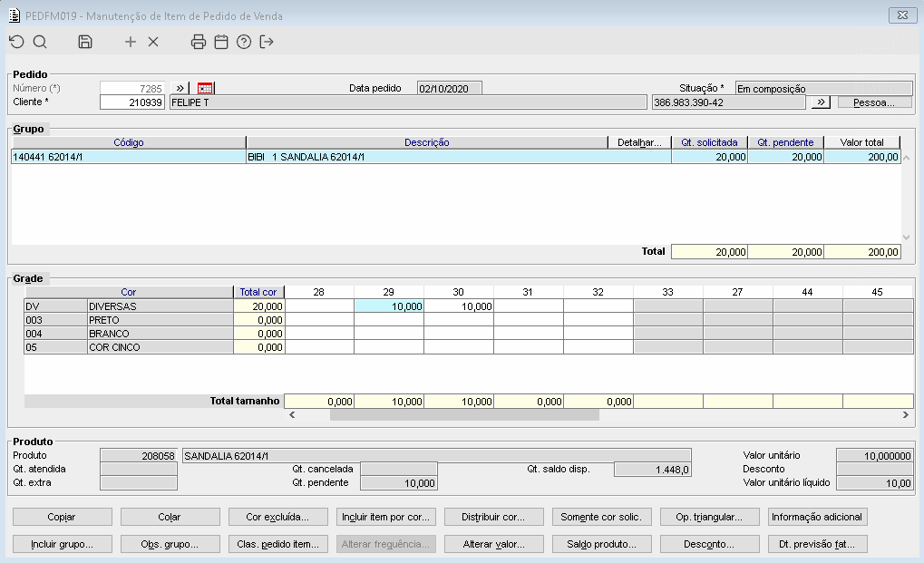Click the Data pedido field

tap(449, 88)
